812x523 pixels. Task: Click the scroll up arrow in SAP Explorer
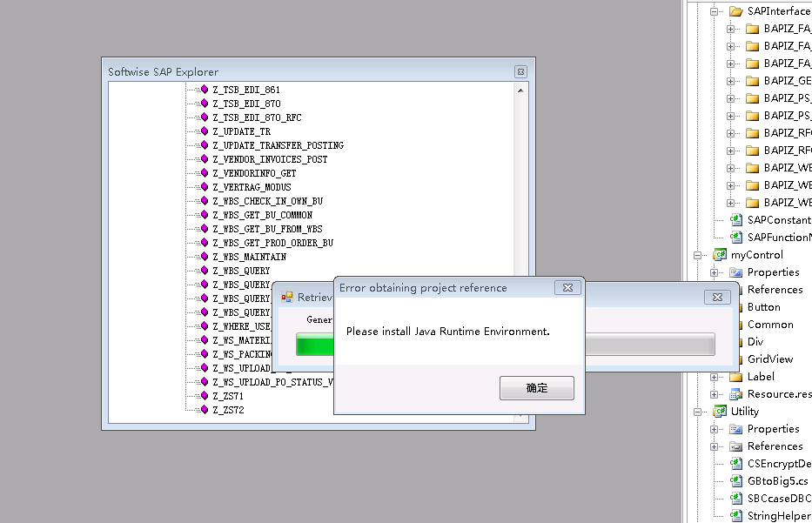(520, 91)
